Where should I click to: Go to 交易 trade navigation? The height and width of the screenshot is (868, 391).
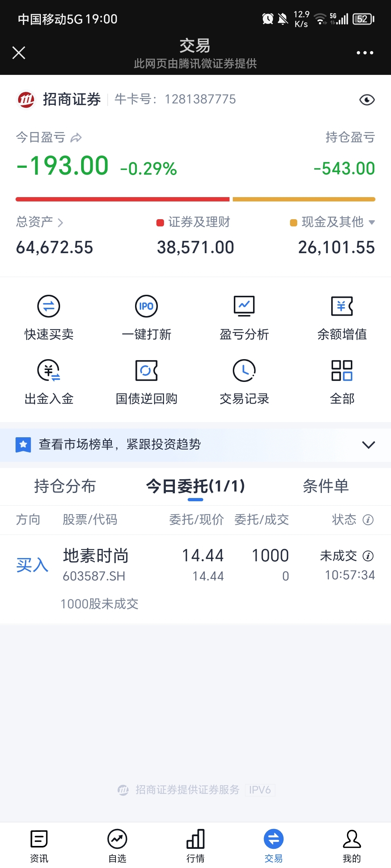click(x=274, y=846)
